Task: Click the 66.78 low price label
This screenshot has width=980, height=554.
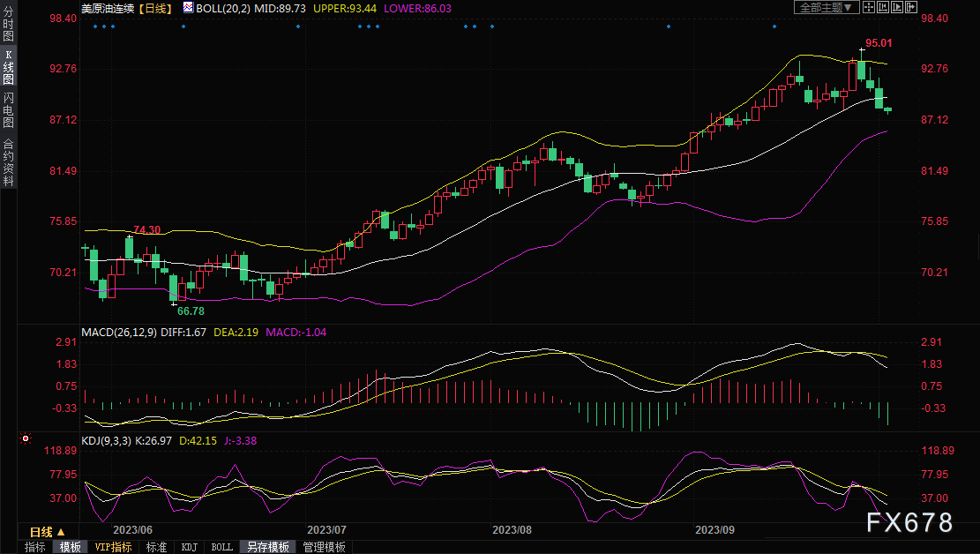Action: click(x=191, y=311)
